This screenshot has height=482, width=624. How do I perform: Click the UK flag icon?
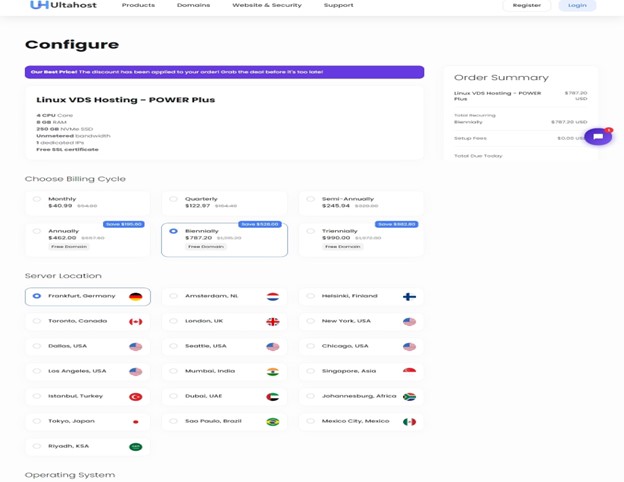[x=273, y=322]
